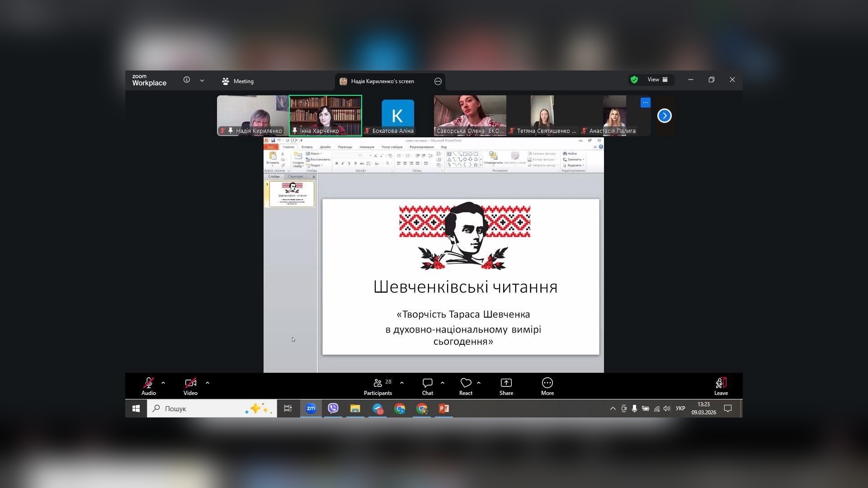Expand video settings caret
This screenshot has width=868, height=488.
208,383
